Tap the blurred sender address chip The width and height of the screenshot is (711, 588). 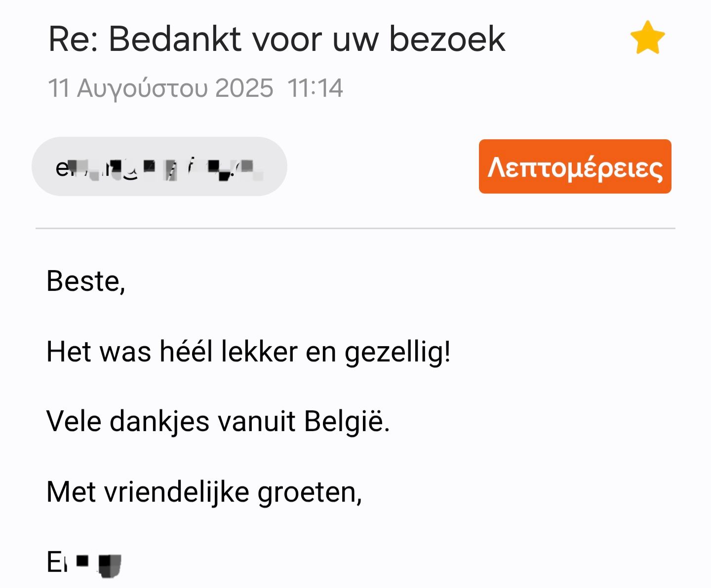click(159, 167)
